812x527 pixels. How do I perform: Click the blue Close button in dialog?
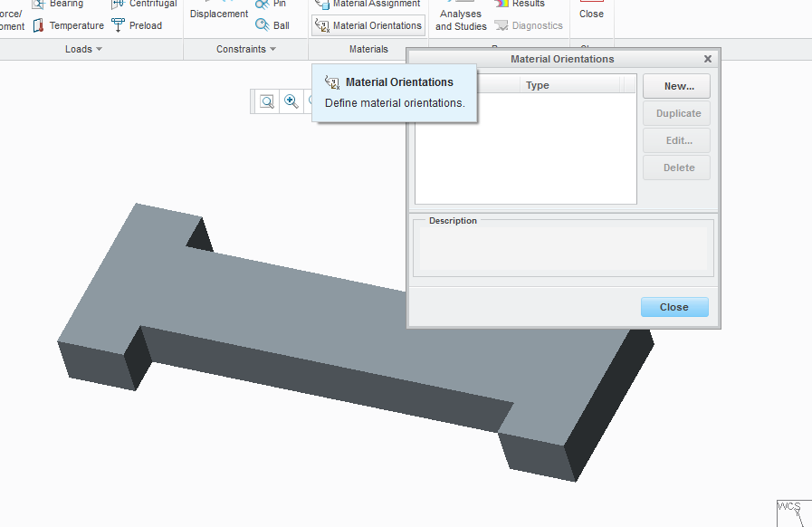tap(674, 307)
